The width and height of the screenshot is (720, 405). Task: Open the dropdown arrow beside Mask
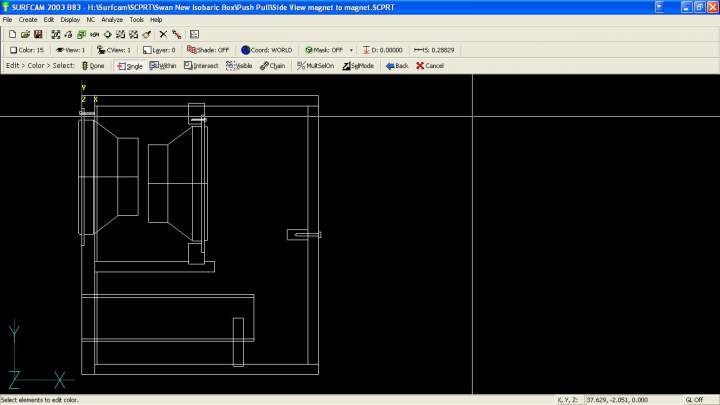(351, 50)
